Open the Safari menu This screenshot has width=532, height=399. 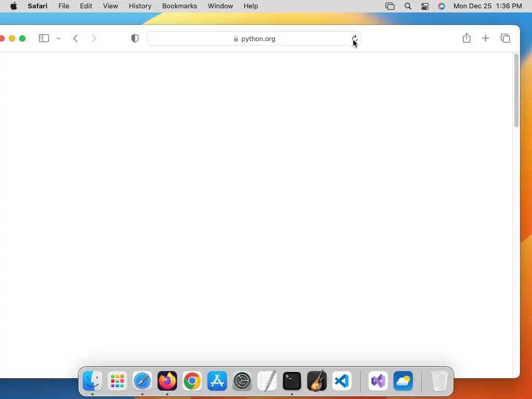pyautogui.click(x=37, y=6)
